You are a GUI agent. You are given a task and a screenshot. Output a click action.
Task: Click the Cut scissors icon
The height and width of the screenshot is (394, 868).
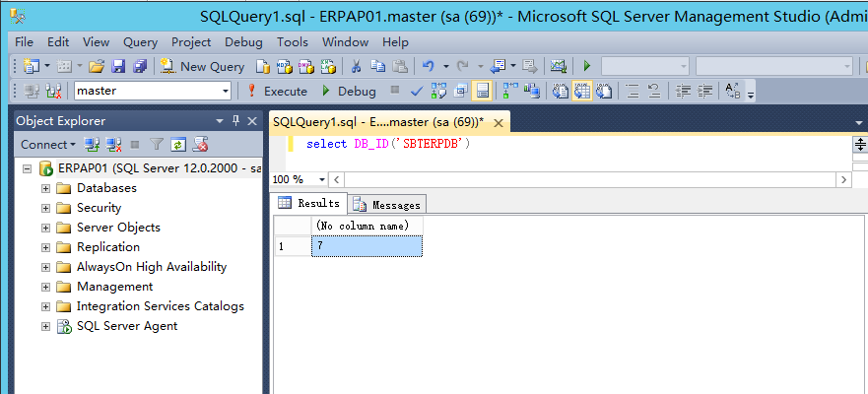356,66
